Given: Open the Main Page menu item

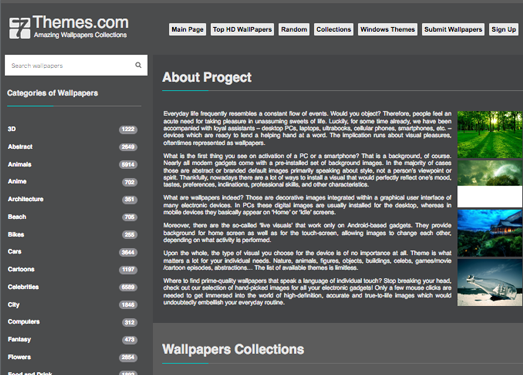Looking at the screenshot, I should (x=187, y=29).
